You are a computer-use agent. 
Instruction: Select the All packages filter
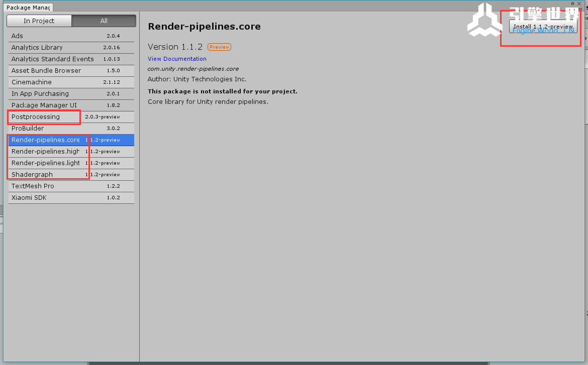(x=104, y=21)
